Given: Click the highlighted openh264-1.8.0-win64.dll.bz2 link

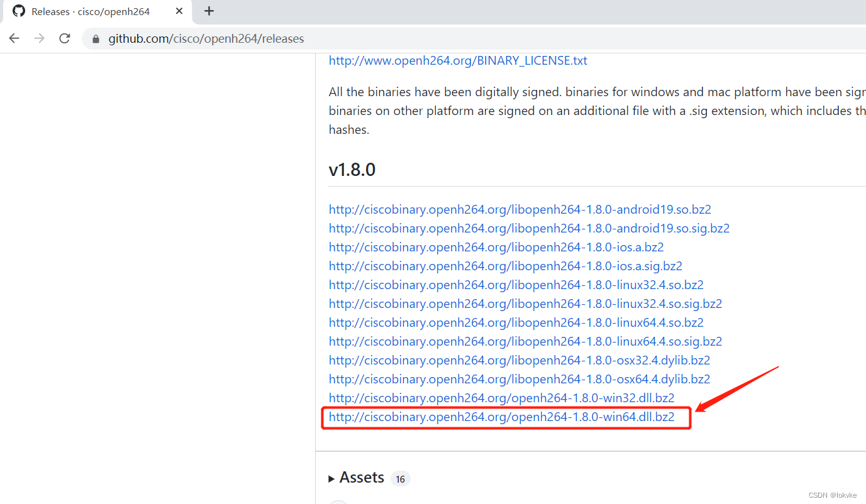Looking at the screenshot, I should [x=501, y=417].
